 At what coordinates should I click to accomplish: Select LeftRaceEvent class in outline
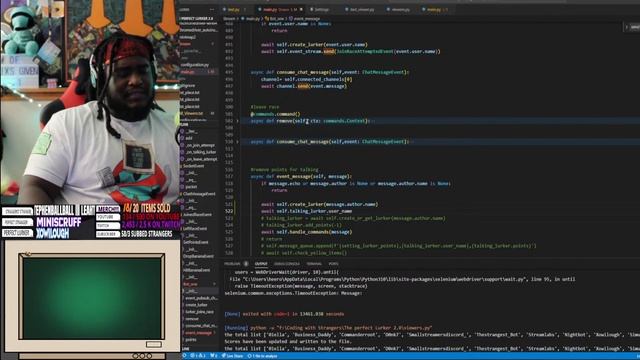(195, 228)
